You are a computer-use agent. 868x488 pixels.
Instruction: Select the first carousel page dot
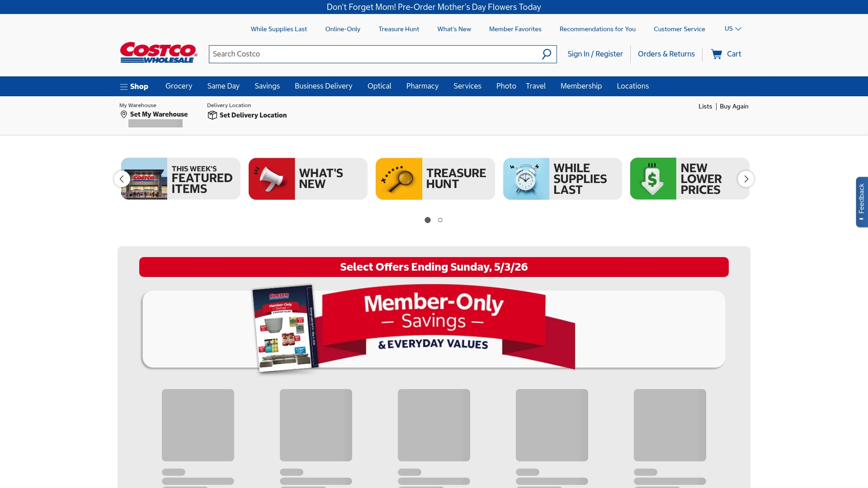[x=428, y=220]
